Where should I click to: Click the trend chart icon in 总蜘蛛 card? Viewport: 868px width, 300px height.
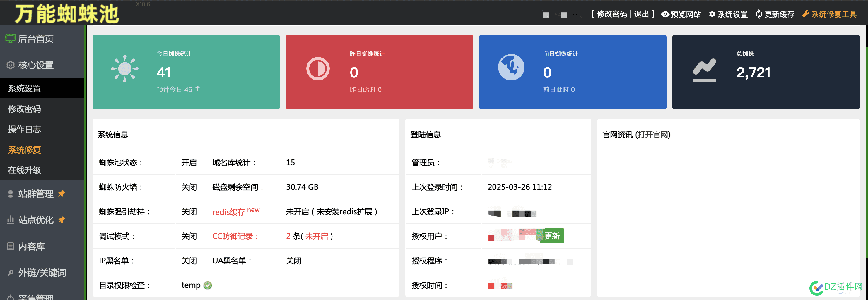[x=704, y=70]
